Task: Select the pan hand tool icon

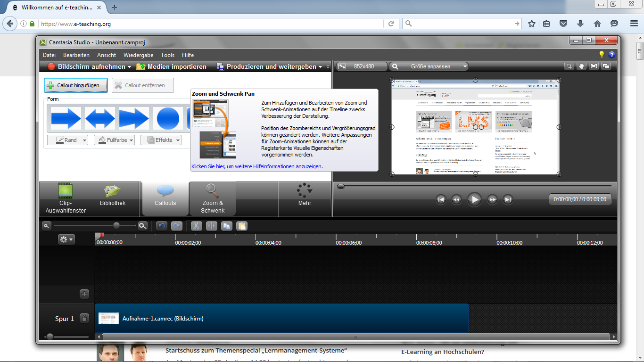Action: (x=582, y=66)
